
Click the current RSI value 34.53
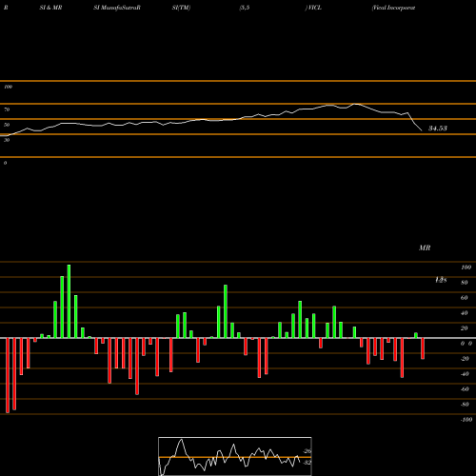point(438,129)
